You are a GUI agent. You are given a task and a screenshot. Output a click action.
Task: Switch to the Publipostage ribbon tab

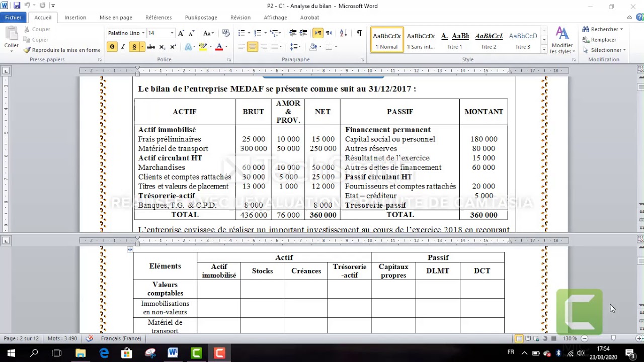pos(201,17)
